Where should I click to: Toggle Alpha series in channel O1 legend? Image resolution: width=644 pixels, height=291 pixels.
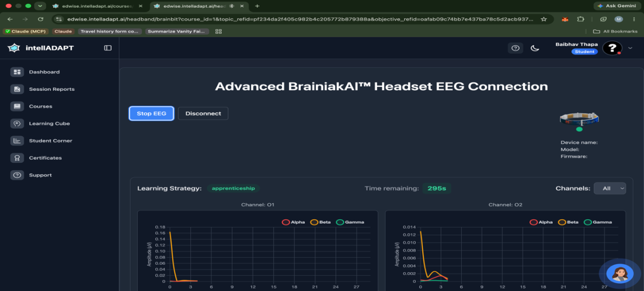pos(293,222)
